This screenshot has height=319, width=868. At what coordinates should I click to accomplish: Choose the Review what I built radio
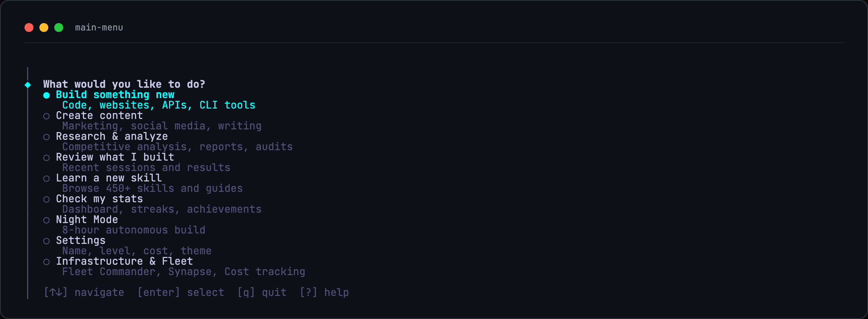(46, 158)
